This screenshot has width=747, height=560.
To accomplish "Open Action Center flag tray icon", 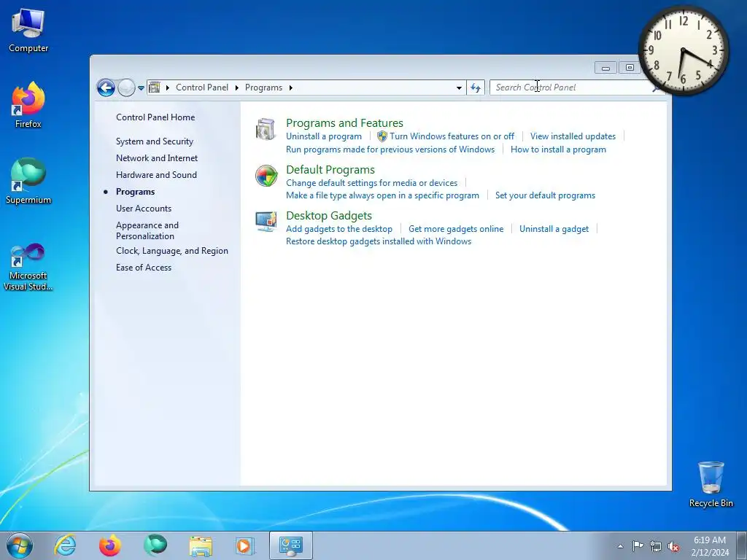I will point(638,546).
